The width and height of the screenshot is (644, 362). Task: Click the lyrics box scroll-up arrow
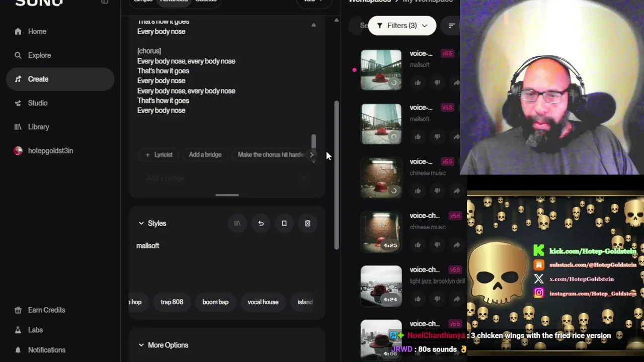tap(313, 25)
